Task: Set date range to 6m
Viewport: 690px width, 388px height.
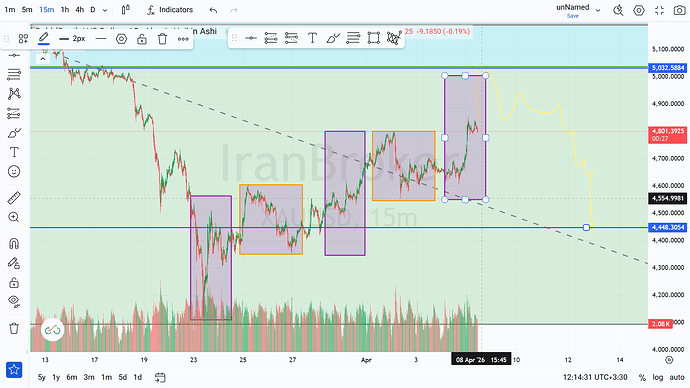Action: [72, 377]
